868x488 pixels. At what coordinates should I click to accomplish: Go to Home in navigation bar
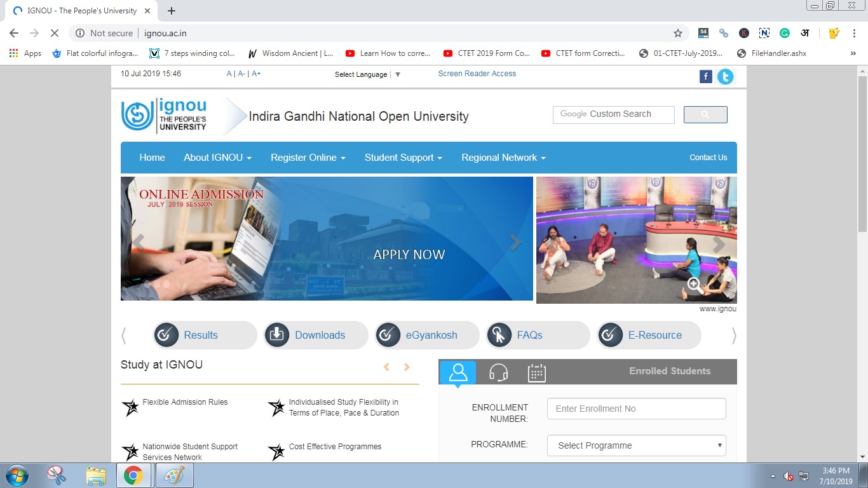152,158
